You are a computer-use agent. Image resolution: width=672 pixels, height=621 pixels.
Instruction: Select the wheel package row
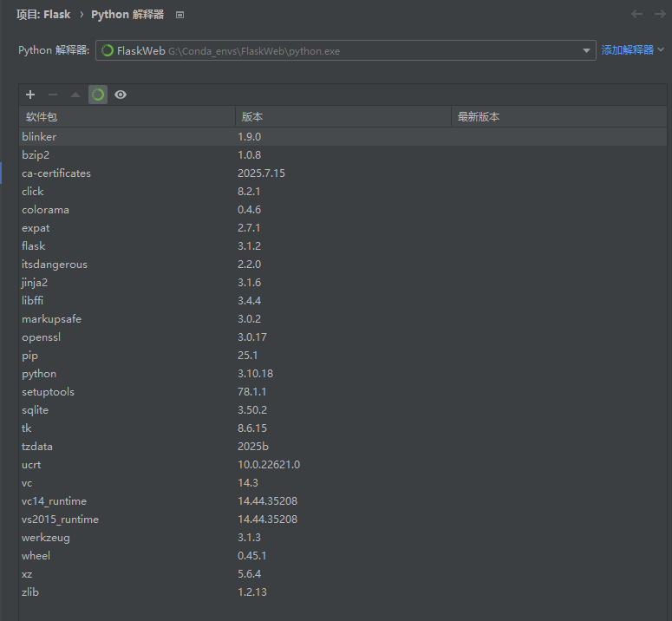point(343,555)
